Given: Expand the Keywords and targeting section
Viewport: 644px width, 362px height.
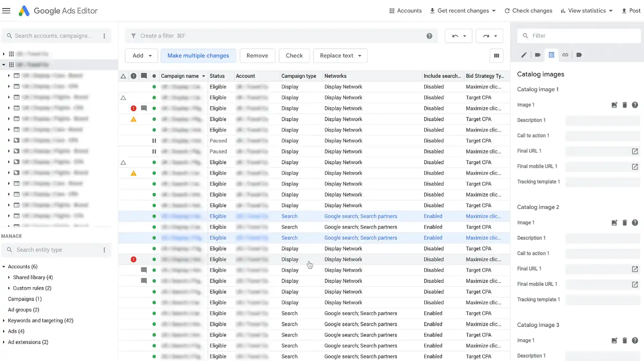Looking at the screenshot, I should tap(4, 320).
